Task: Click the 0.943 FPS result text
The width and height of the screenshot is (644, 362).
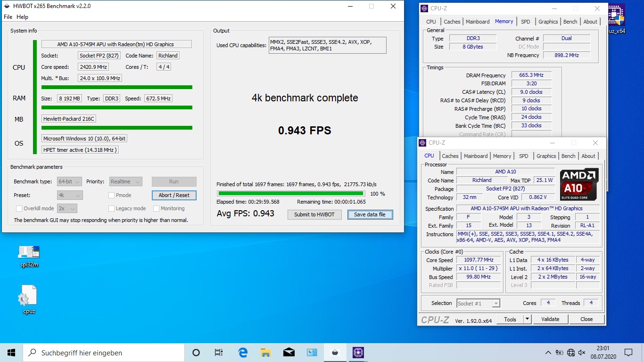Action: pos(305,131)
